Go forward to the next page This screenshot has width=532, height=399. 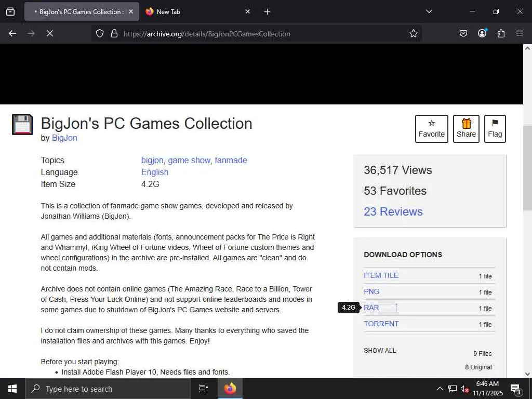click(x=31, y=33)
